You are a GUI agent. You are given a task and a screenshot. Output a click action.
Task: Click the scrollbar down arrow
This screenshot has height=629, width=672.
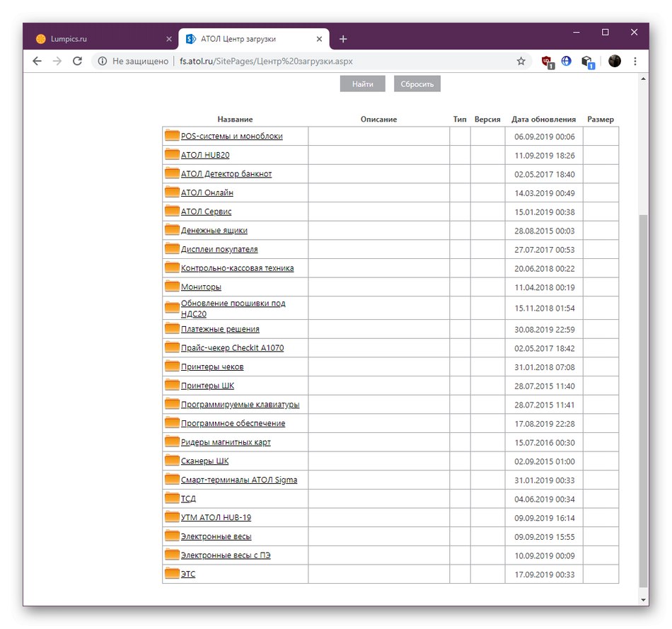643,600
